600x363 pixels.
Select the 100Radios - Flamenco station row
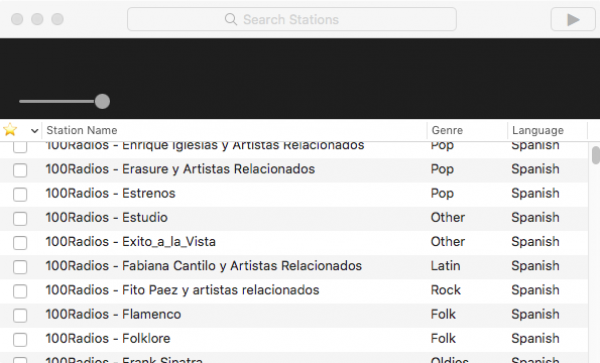tap(294, 315)
